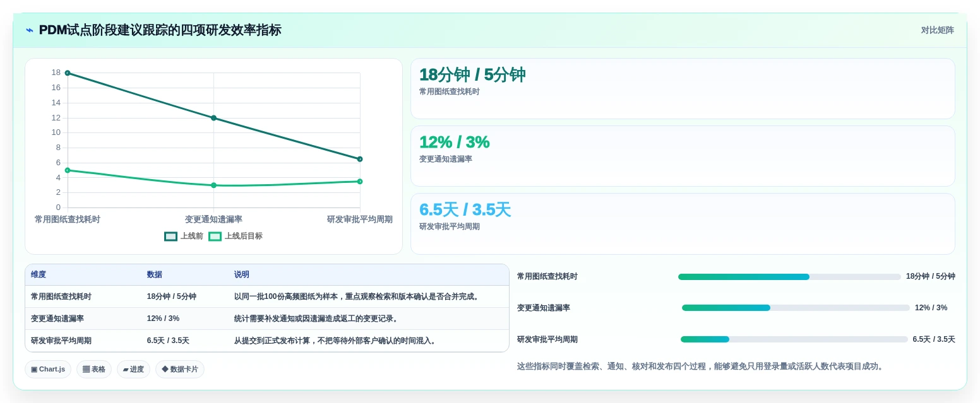The image size is (980, 403).
Task: Click the 变更通知遗漏率 progress bar
Action: coord(796,308)
